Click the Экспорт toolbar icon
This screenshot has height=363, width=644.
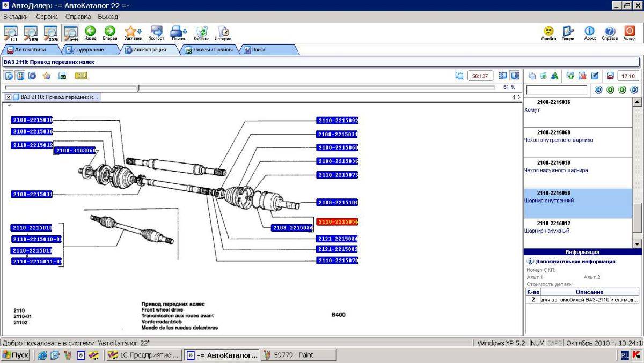pos(157,33)
